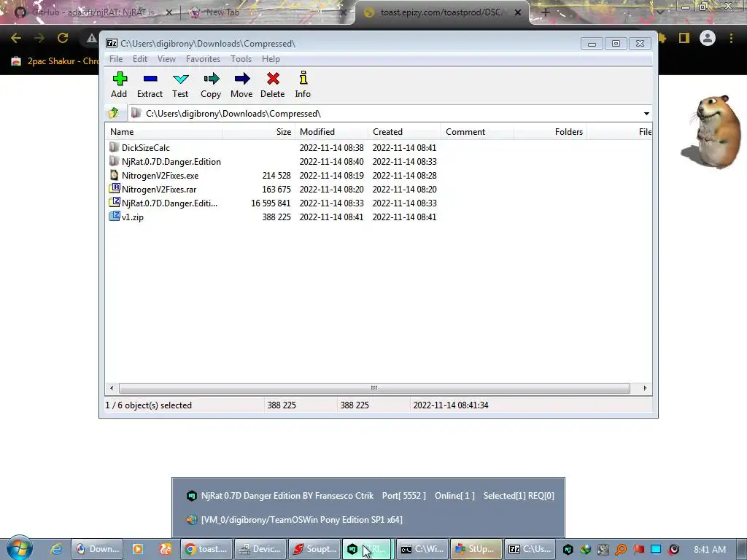
Task: Open the 2pac Shakur bookmark
Action: pyautogui.click(x=55, y=61)
